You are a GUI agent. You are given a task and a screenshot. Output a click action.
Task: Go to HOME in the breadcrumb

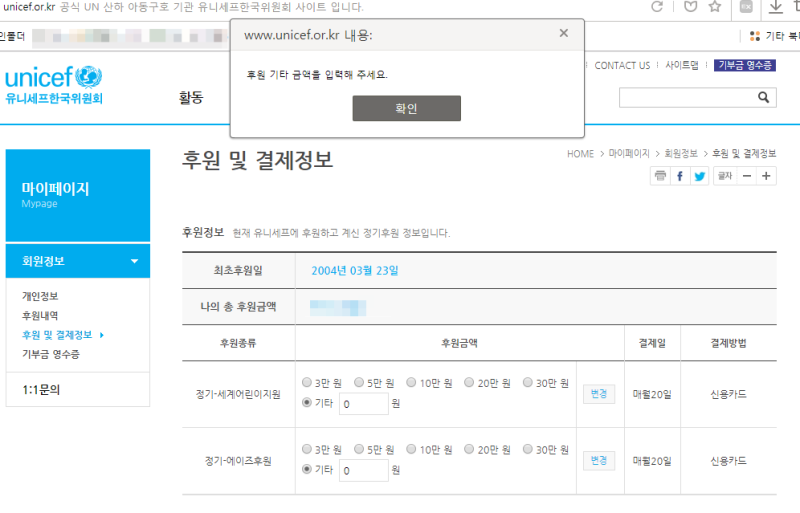[580, 154]
